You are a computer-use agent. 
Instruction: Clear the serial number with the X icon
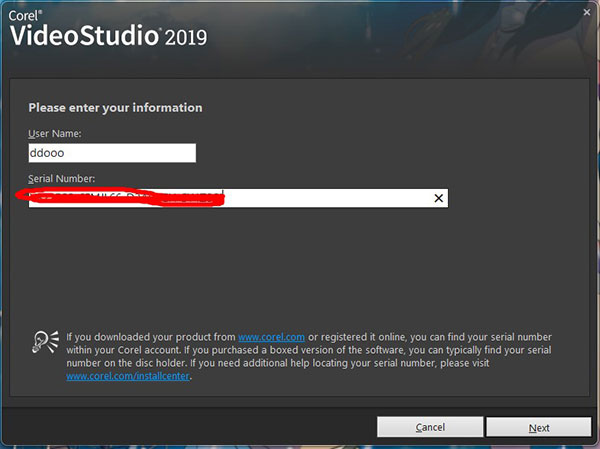437,199
